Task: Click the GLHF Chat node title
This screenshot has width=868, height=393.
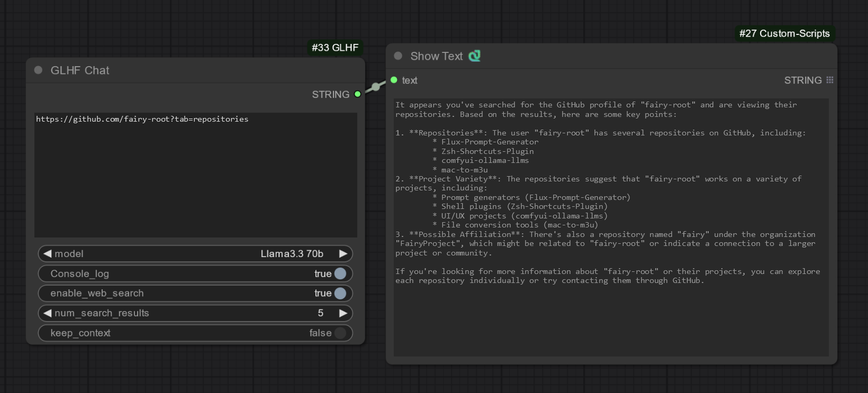Action: (80, 70)
